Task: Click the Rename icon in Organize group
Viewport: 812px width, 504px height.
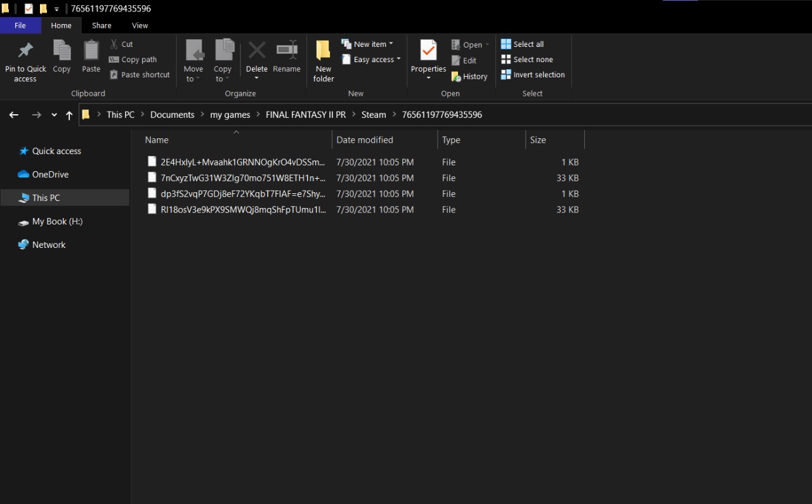Action: [287, 51]
